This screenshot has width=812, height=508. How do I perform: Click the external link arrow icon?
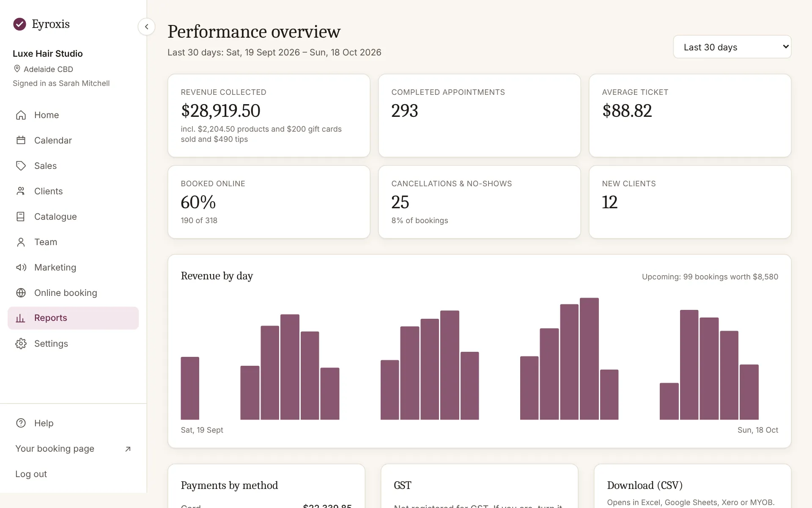[128, 449]
